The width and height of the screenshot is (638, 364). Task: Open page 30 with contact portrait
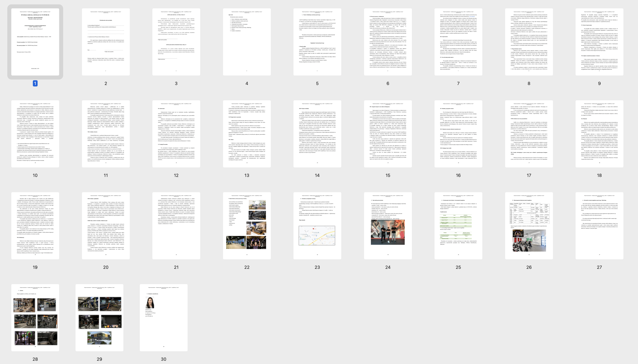pos(164,317)
